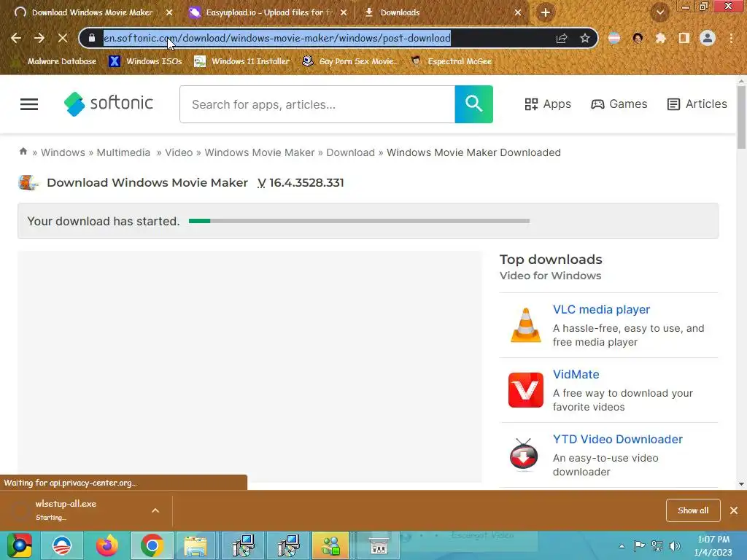This screenshot has width=747, height=560.
Task: Open the Games section
Action: pyautogui.click(x=619, y=104)
